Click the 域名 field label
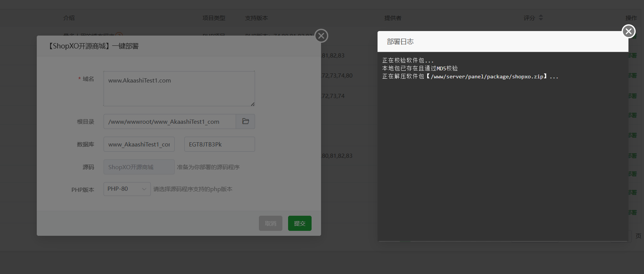 [x=88, y=79]
